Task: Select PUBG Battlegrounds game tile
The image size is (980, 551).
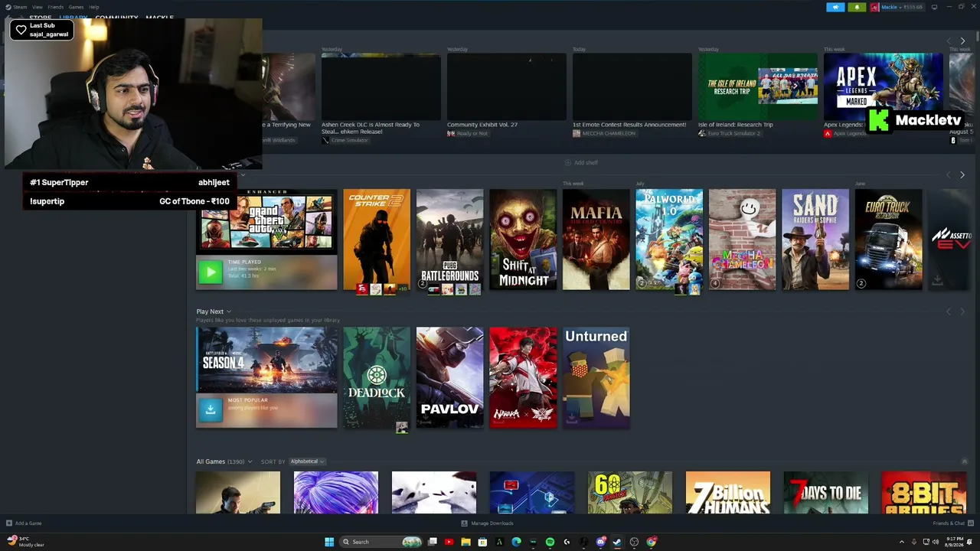Action: tap(449, 240)
